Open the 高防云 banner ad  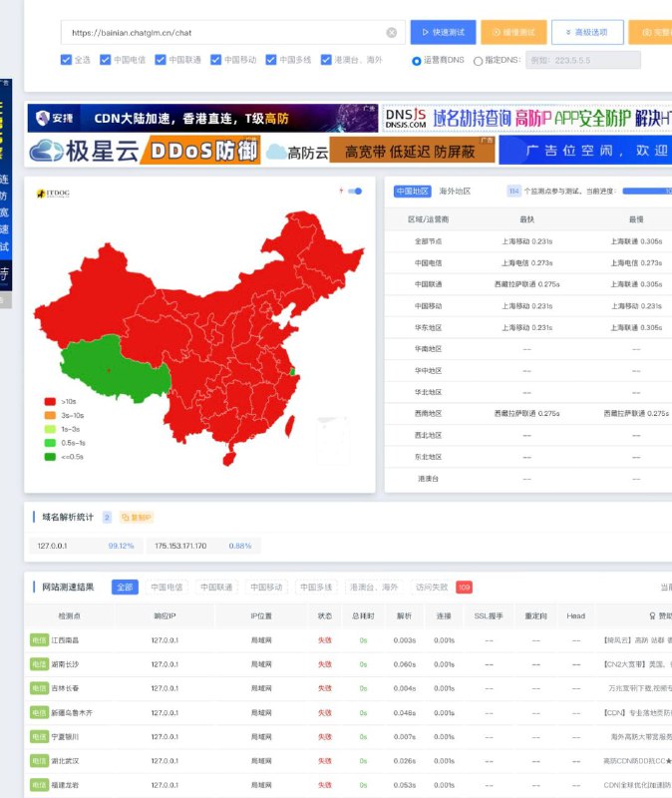380,151
